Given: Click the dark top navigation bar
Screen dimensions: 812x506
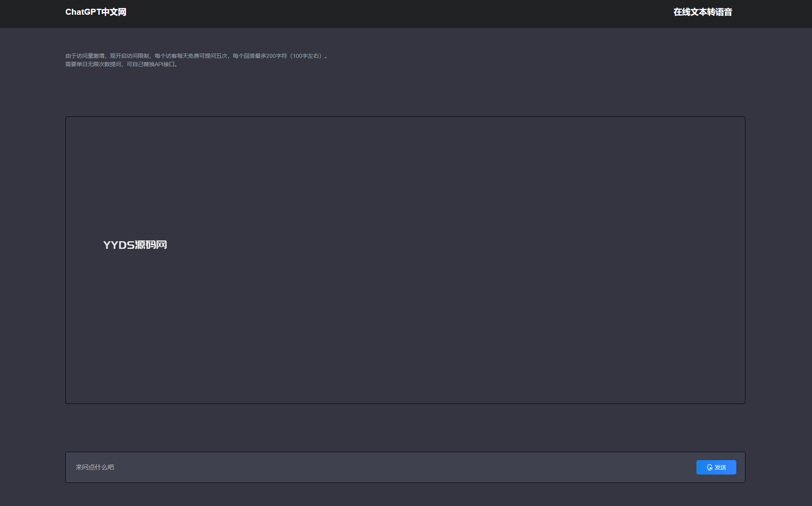Looking at the screenshot, I should pos(399,14).
